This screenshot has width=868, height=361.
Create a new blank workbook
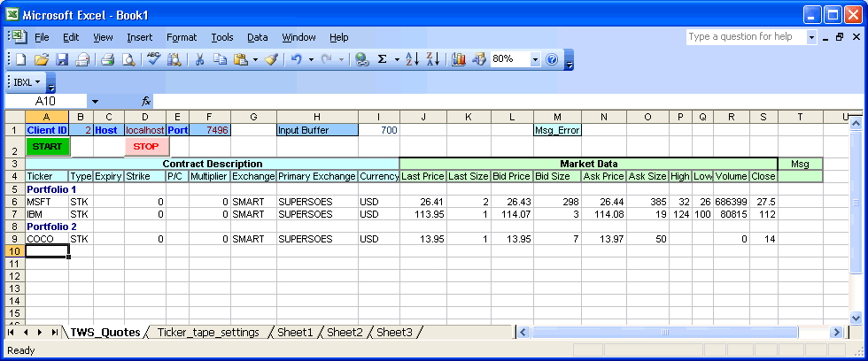[x=20, y=59]
